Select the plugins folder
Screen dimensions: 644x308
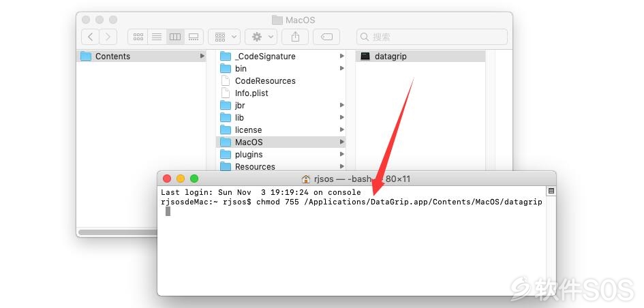pos(281,155)
